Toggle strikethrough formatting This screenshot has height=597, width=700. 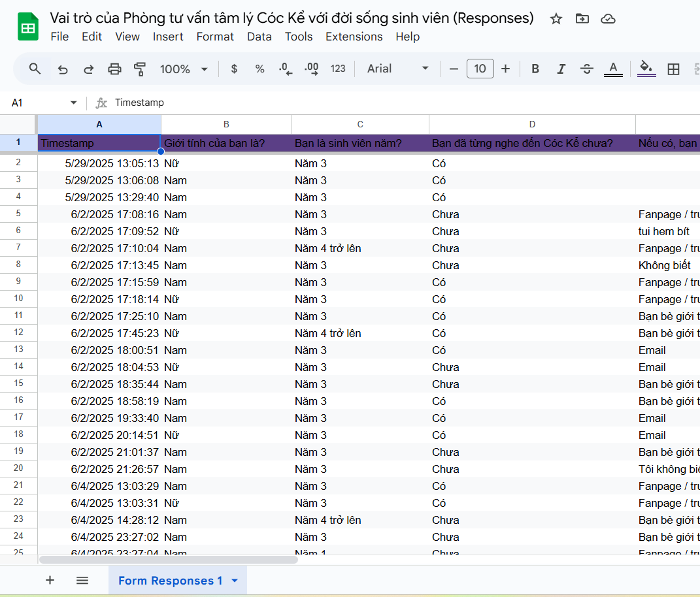click(587, 69)
